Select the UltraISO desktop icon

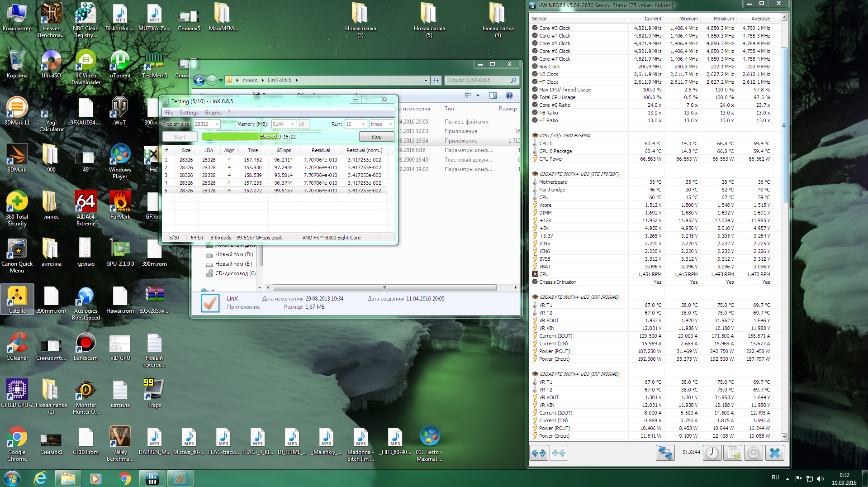(x=52, y=64)
